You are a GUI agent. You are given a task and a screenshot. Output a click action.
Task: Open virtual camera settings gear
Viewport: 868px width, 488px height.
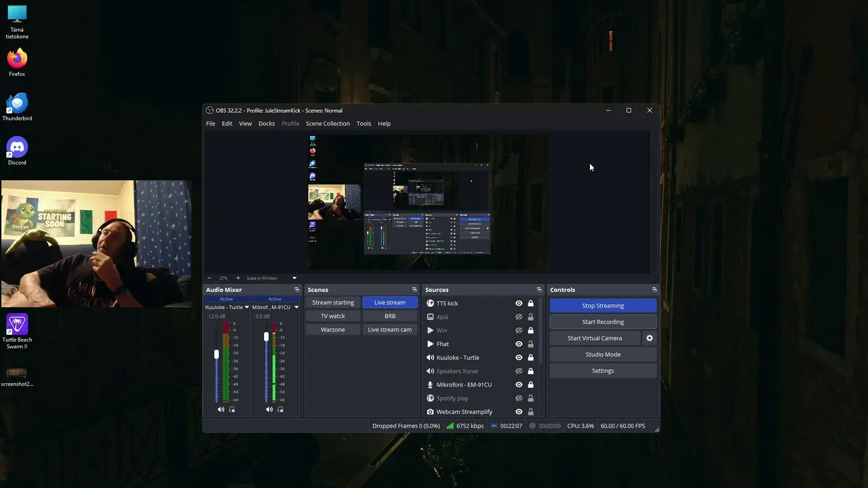(650, 338)
